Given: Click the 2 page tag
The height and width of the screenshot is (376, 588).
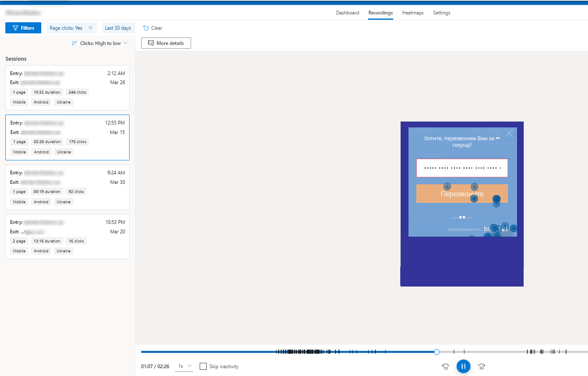Looking at the screenshot, I should [19, 241].
